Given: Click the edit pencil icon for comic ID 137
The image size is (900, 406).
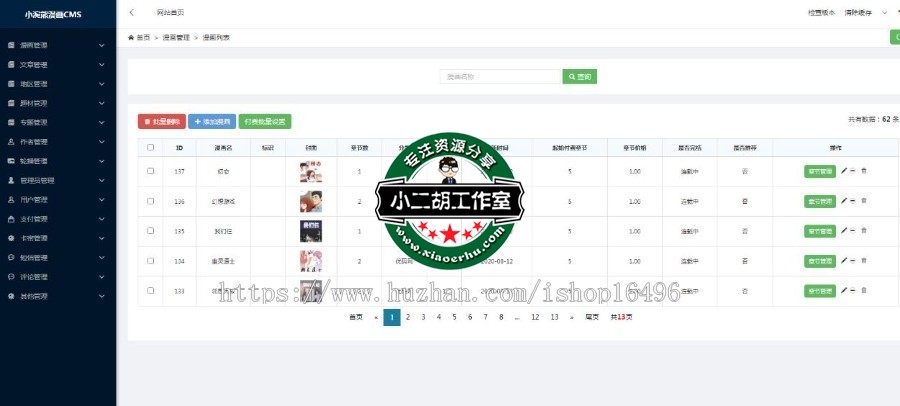Looking at the screenshot, I should pos(844,171).
